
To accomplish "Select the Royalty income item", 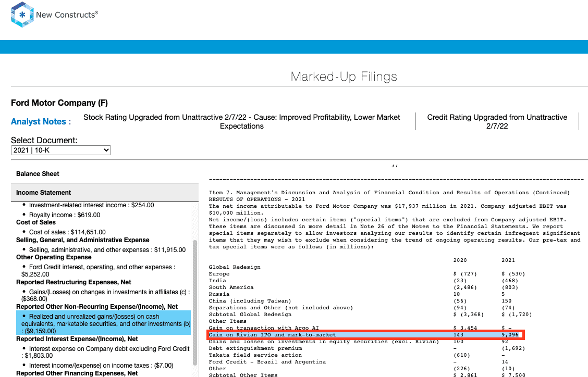I will click(65, 215).
